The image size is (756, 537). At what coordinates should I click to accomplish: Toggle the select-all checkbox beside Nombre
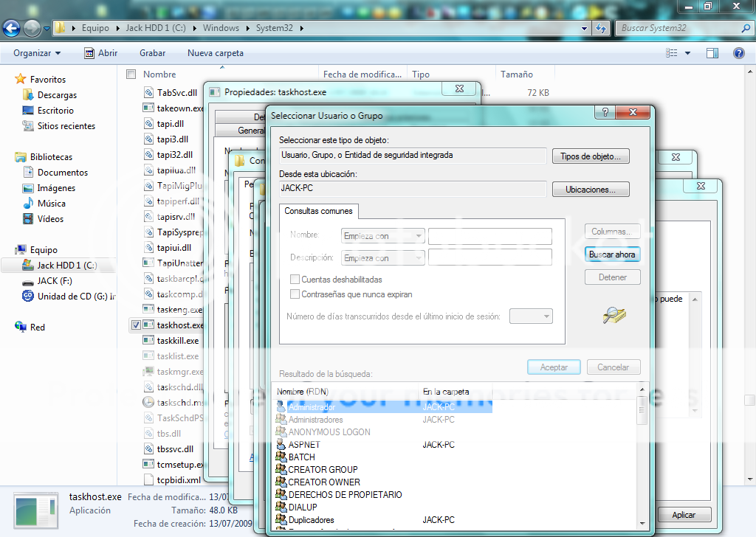(x=131, y=75)
